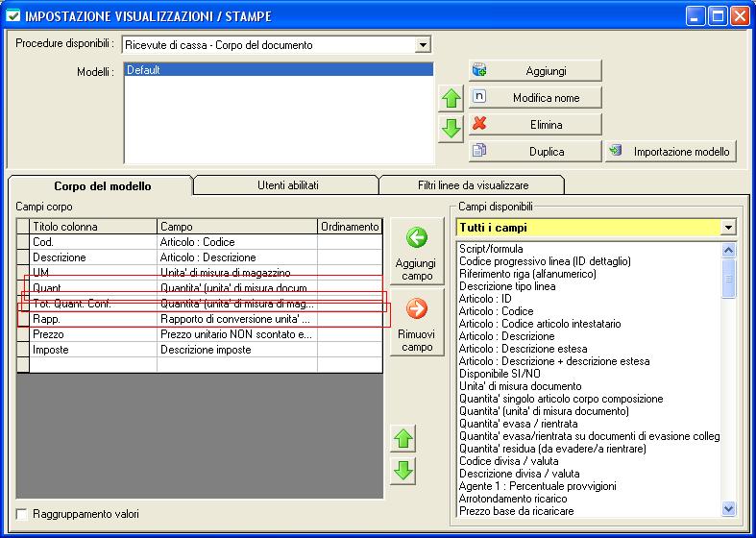Click green down arrow beside Modelli list
This screenshot has width=756, height=538.
tap(451, 128)
